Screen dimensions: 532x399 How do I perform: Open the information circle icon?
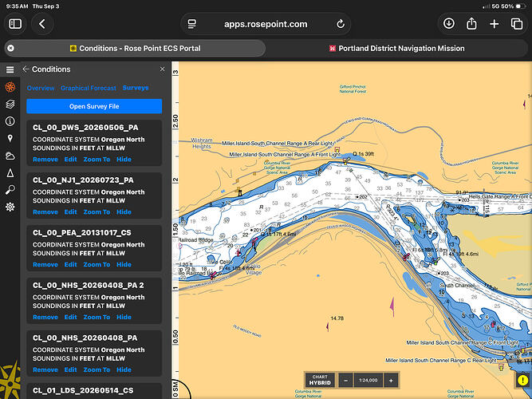10,121
